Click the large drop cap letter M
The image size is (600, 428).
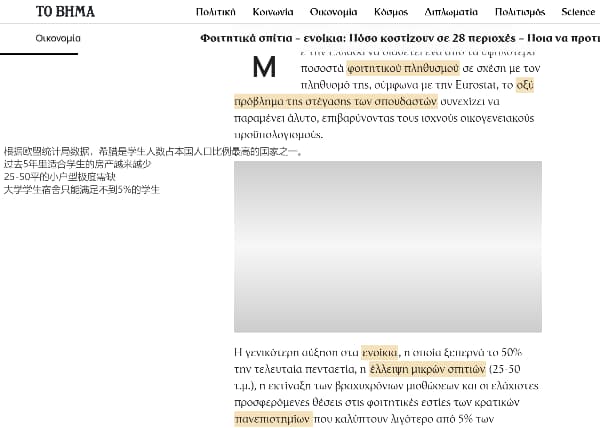(263, 68)
